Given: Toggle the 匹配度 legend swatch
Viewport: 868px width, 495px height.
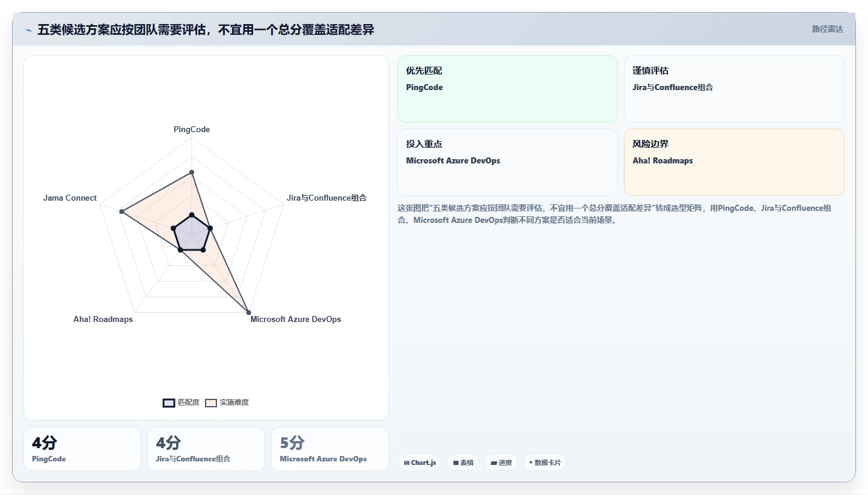Looking at the screenshot, I should click(169, 402).
